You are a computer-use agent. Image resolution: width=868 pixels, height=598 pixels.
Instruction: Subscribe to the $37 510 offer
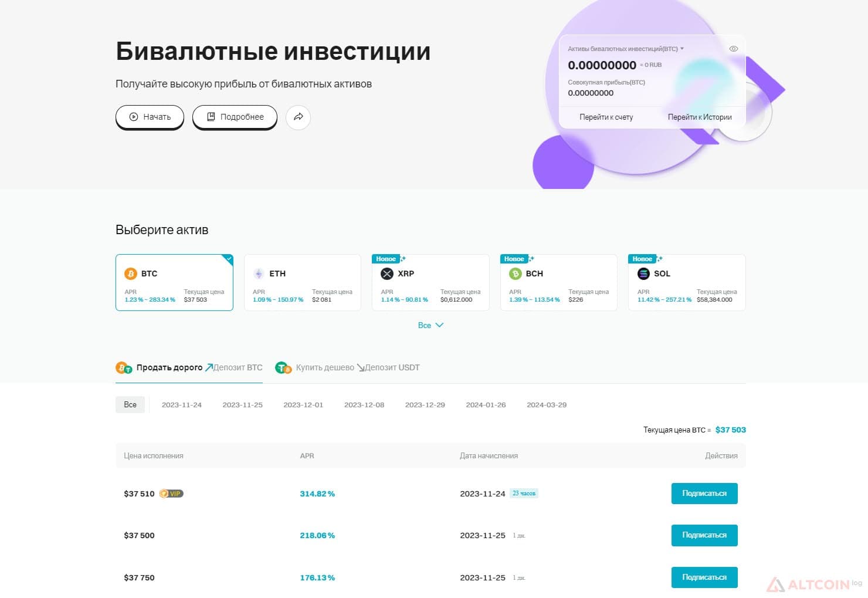tap(704, 494)
